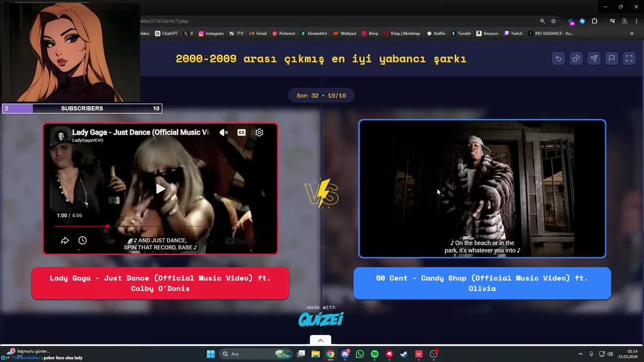Seek on the Just Dance red progress bar
Image resolution: width=644 pixels, height=362 pixels.
[160, 226]
